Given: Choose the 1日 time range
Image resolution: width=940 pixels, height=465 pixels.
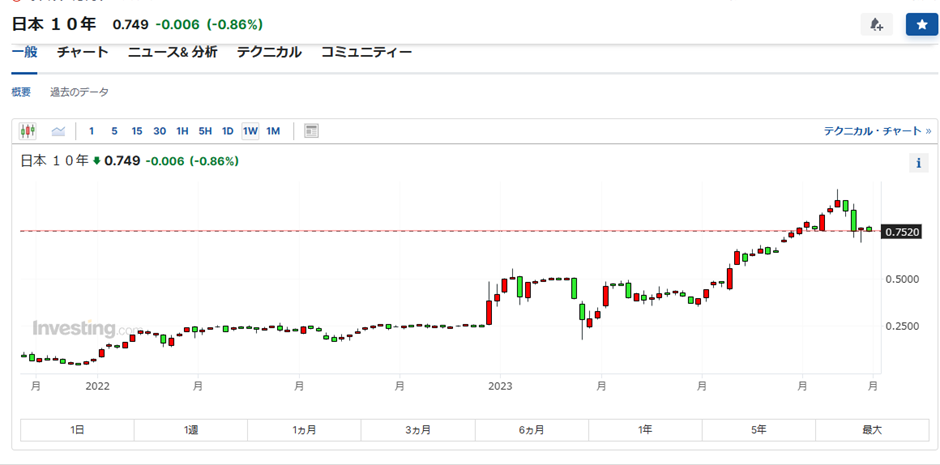Looking at the screenshot, I should [x=77, y=430].
